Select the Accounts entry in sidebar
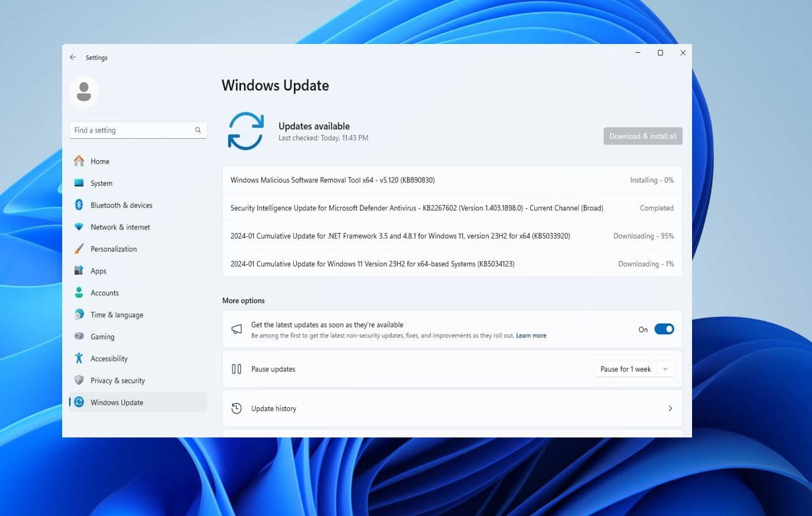This screenshot has width=812, height=516. (104, 292)
